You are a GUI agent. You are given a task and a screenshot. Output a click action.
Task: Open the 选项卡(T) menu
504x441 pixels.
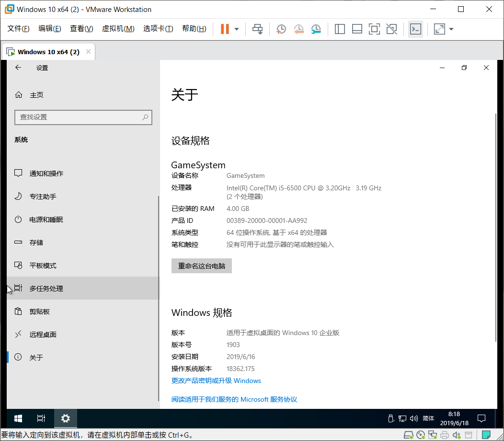158,29
